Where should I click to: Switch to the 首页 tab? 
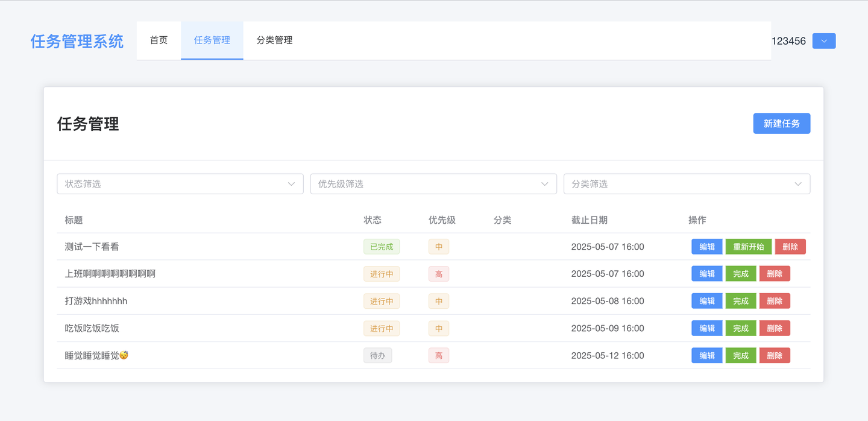(159, 40)
